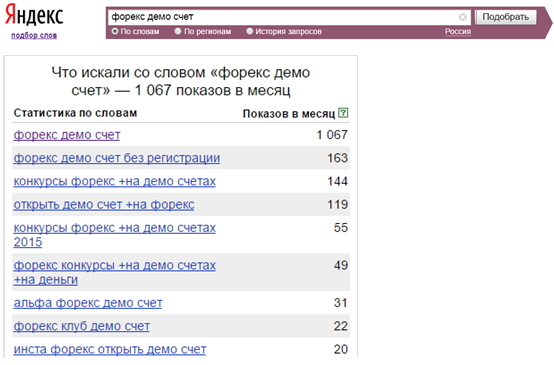Open открыть демо счет +на форекс link
This screenshot has width=554, height=365.
(104, 205)
